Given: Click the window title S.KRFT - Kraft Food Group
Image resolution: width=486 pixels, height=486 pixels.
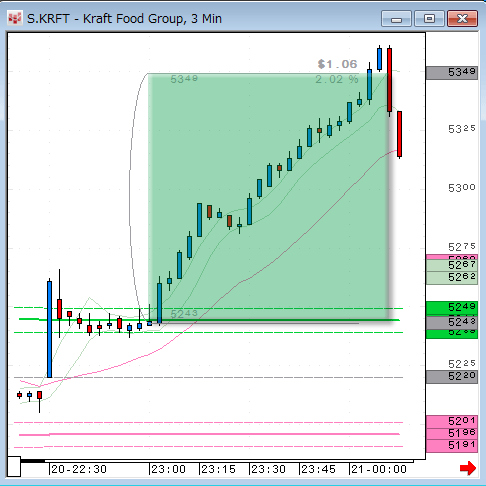Looking at the screenshot, I should 124,19.
